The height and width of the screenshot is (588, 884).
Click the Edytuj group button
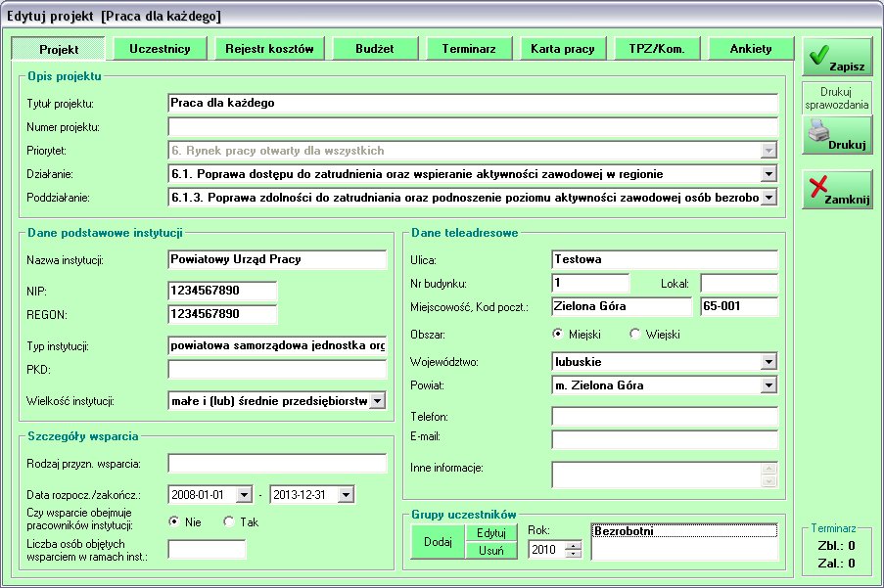[x=491, y=533]
